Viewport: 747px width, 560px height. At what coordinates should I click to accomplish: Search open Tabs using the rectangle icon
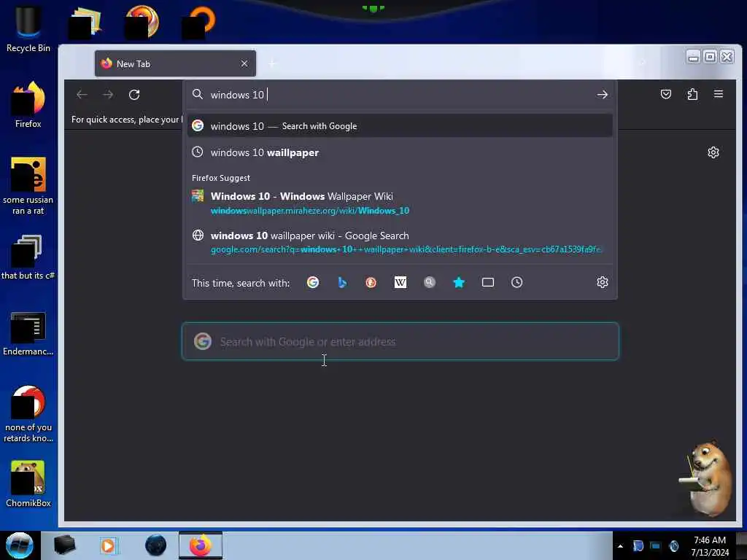tap(488, 282)
